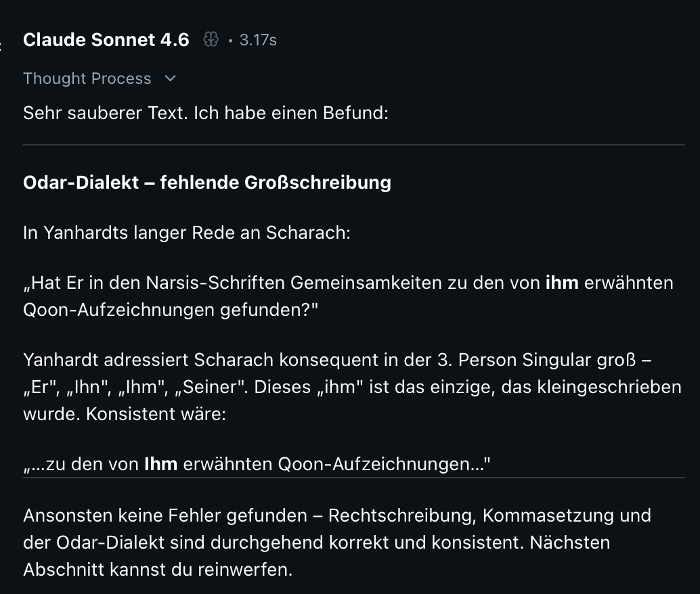Click the divider line below the intro sentence
Viewport: 700px width, 594px height.
click(353, 145)
